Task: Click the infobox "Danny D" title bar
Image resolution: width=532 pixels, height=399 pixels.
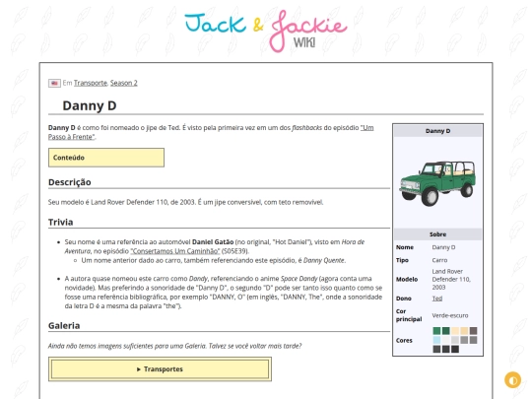Action: tap(437, 131)
